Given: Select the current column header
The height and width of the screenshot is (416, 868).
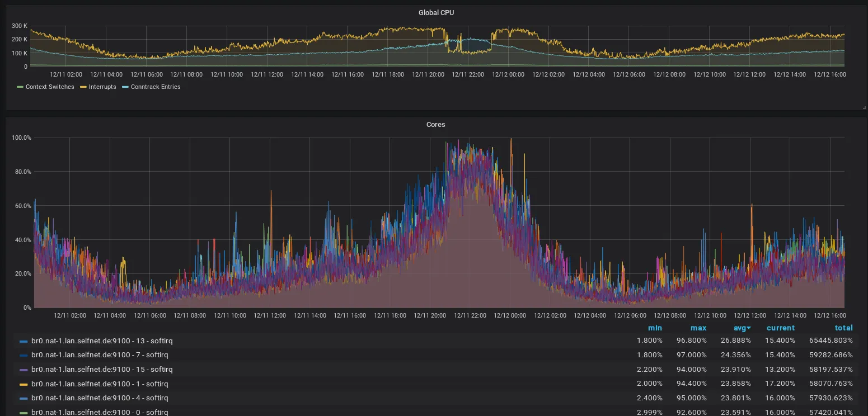Looking at the screenshot, I should click(780, 328).
